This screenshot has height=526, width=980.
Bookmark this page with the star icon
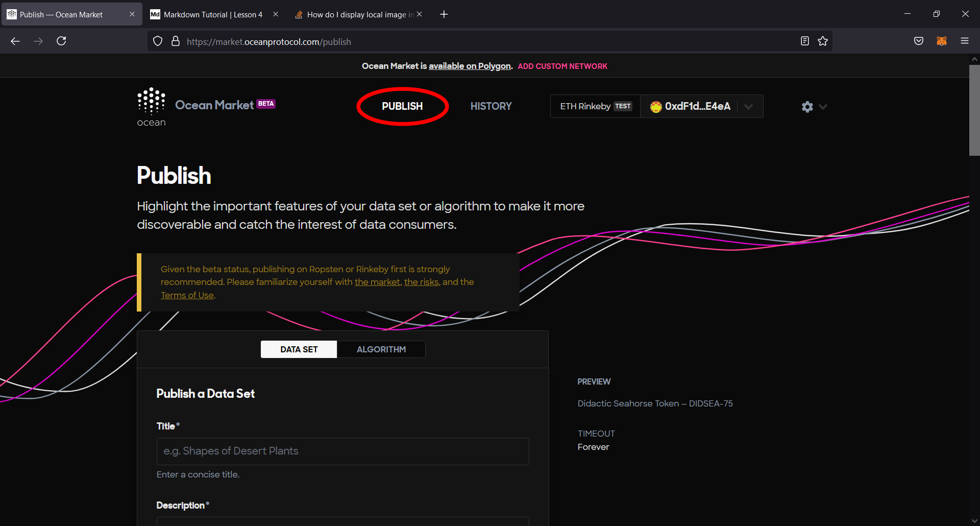coord(823,41)
